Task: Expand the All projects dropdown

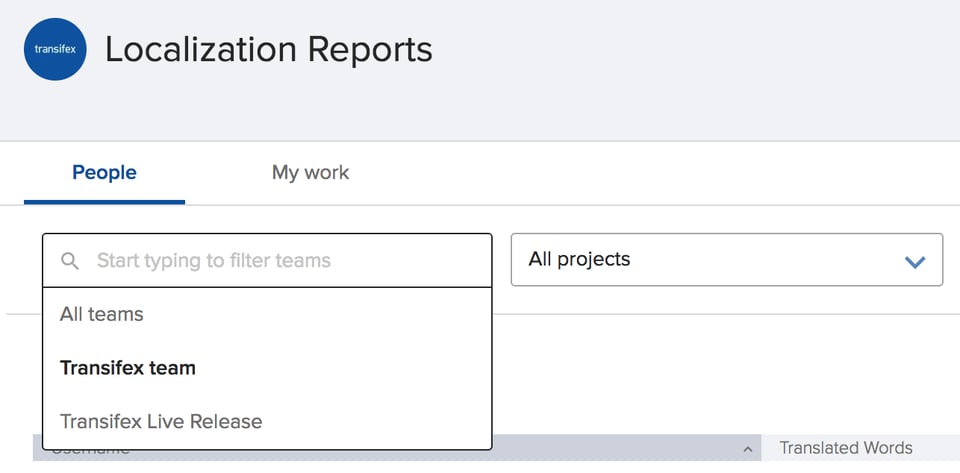Action: [726, 260]
